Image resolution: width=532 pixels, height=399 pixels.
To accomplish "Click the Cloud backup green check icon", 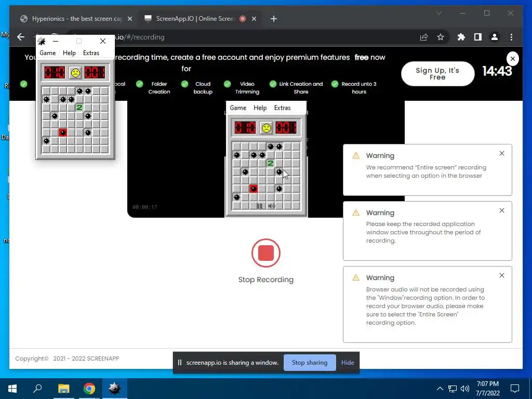I will tap(184, 84).
